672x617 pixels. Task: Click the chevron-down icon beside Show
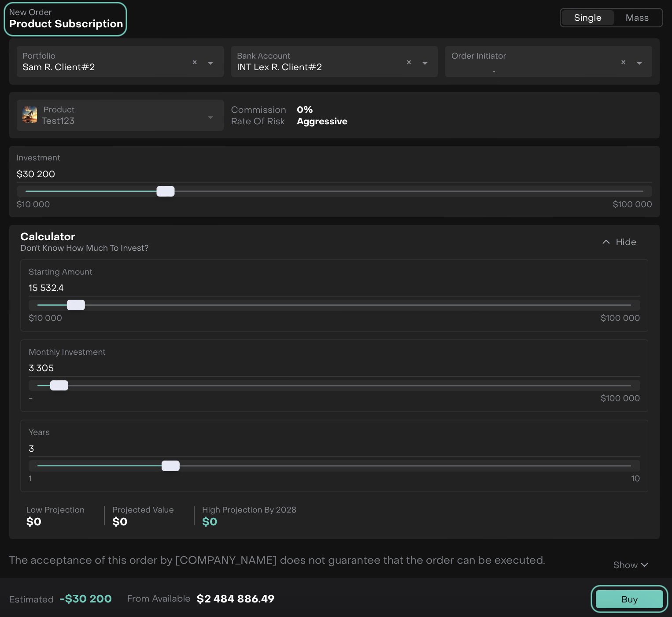645,565
